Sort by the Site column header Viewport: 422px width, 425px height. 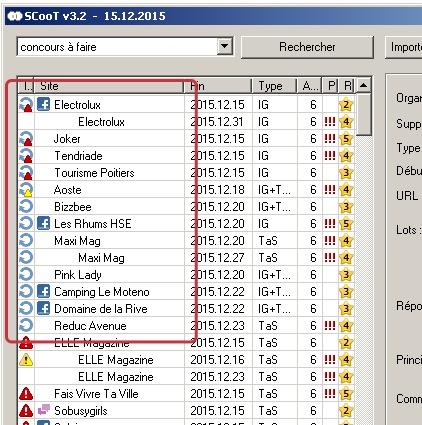109,86
